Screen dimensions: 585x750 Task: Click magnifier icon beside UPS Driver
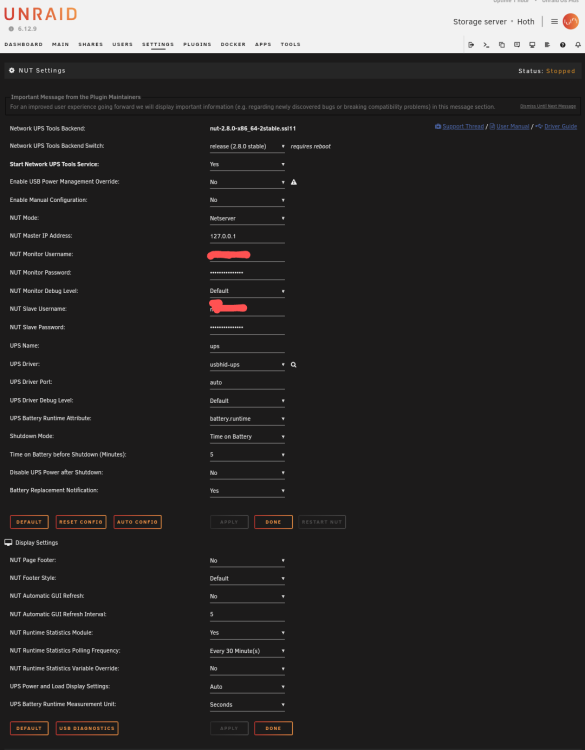[293, 364]
